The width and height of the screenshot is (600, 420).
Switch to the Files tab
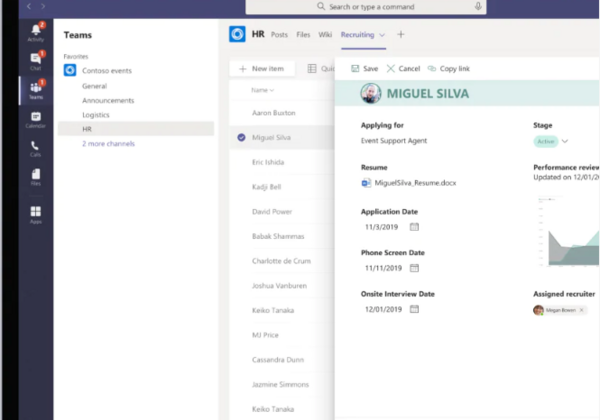(303, 35)
